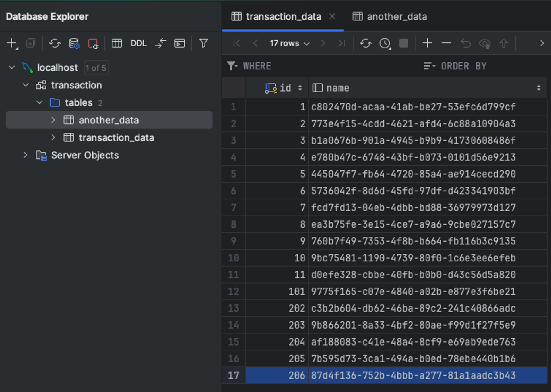Click the Edit Data table icon
The height and width of the screenshot is (392, 551).
click(117, 43)
